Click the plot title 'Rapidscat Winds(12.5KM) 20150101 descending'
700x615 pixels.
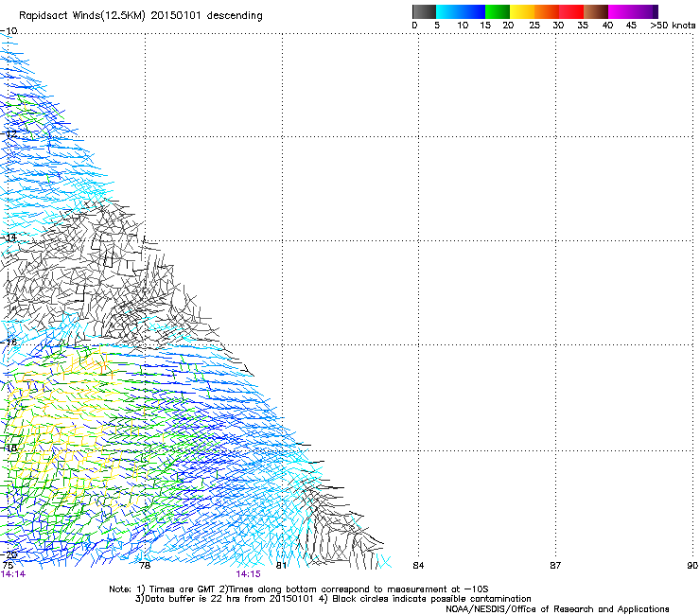pyautogui.click(x=141, y=16)
